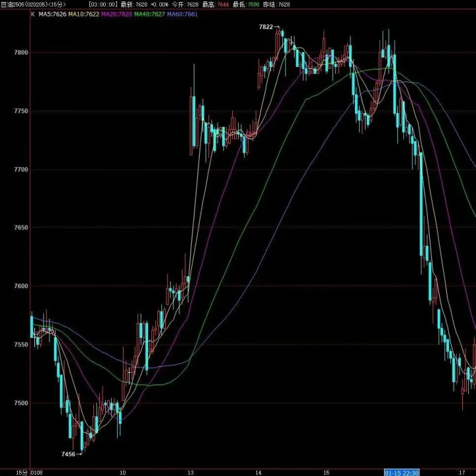Screen dimensions: 476x476
Task: Click the 15 date axis label
Action: (x=327, y=473)
